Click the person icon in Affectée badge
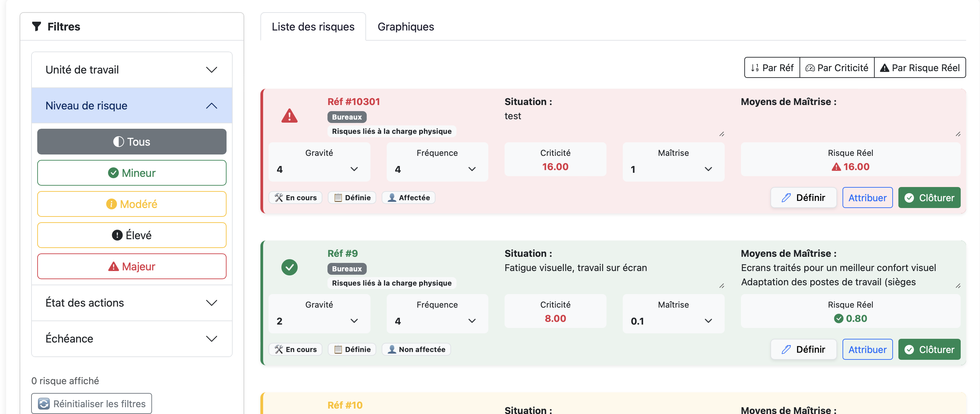Image resolution: width=980 pixels, height=414 pixels. click(392, 198)
